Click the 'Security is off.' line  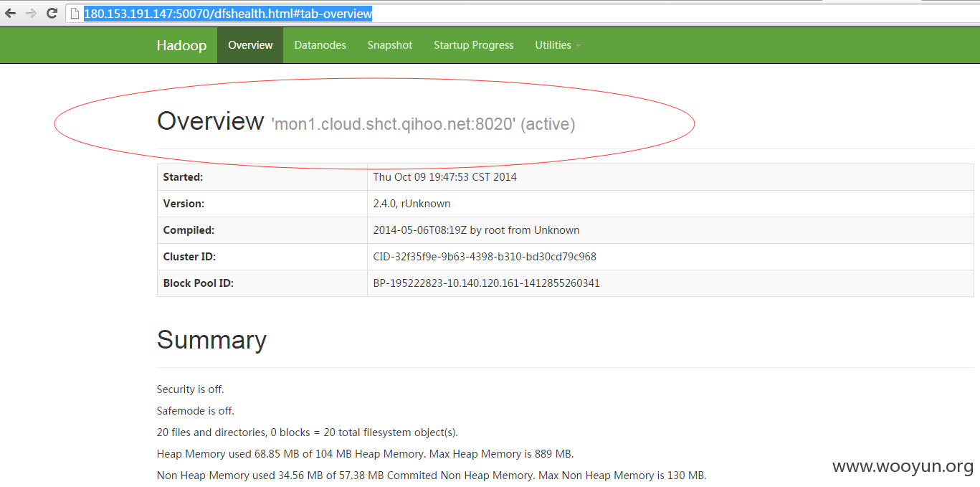coord(191,389)
